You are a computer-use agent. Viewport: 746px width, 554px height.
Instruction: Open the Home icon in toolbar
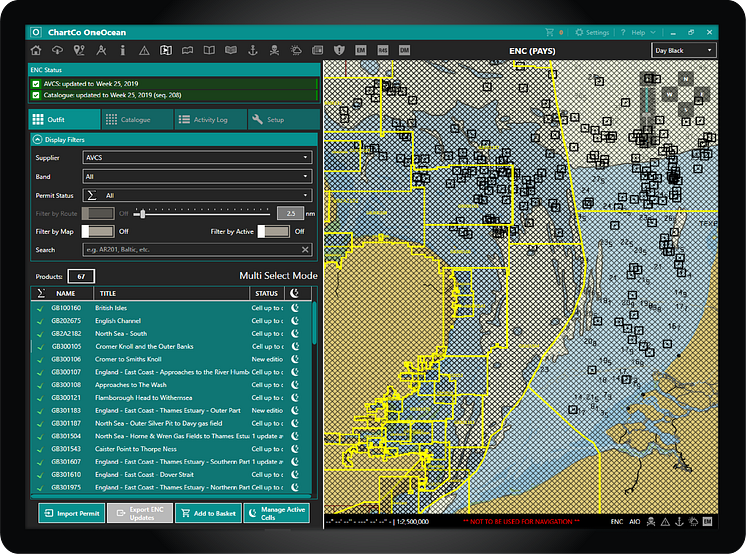tap(36, 50)
